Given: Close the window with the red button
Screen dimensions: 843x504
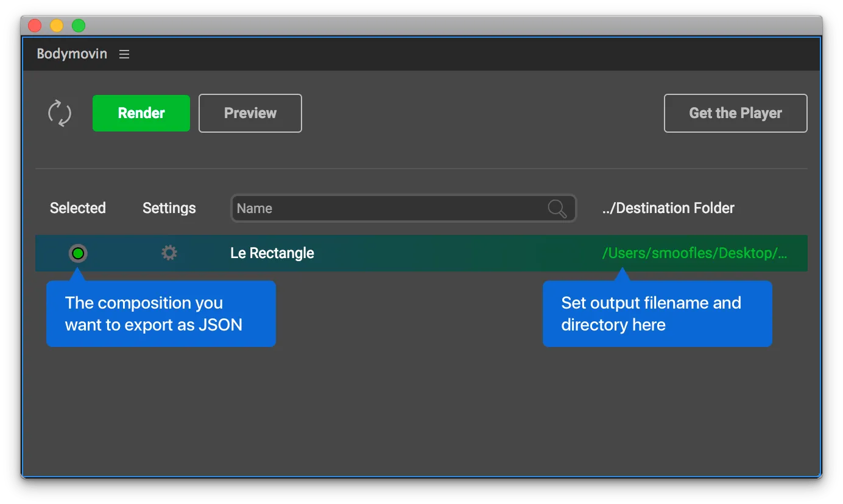Looking at the screenshot, I should (x=35, y=26).
